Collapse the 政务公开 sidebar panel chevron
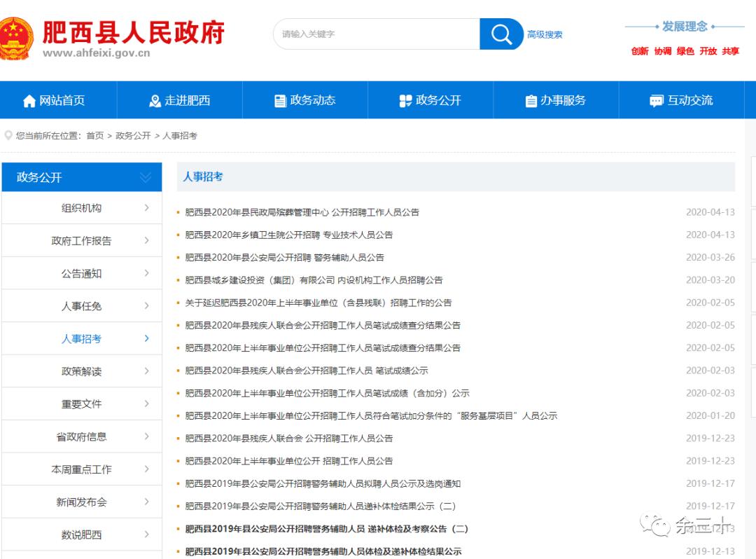 [x=146, y=177]
